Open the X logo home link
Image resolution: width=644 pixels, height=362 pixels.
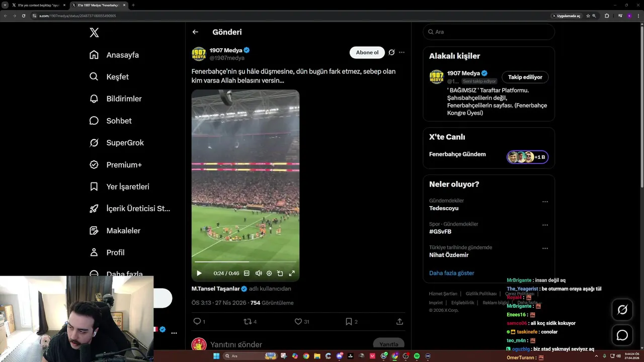coord(94,33)
